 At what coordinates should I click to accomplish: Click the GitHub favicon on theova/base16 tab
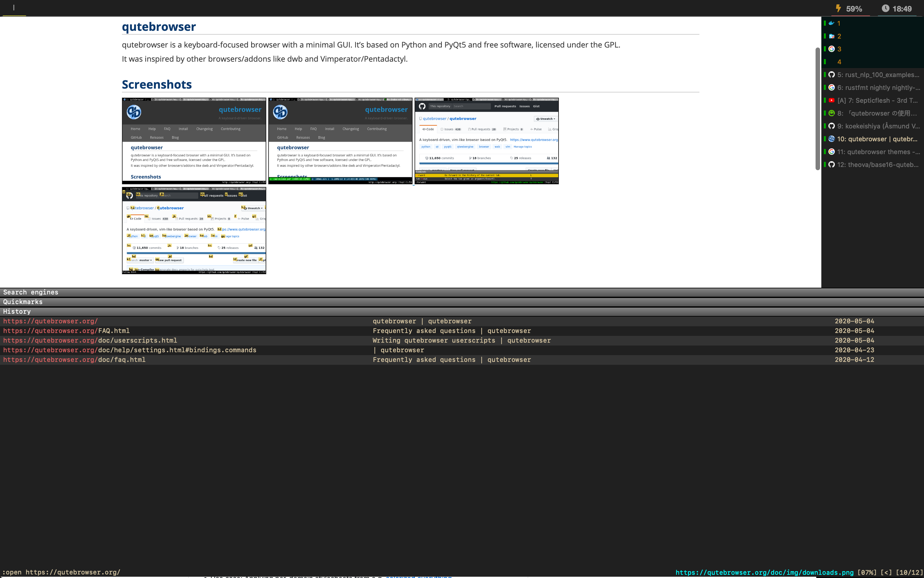click(831, 164)
